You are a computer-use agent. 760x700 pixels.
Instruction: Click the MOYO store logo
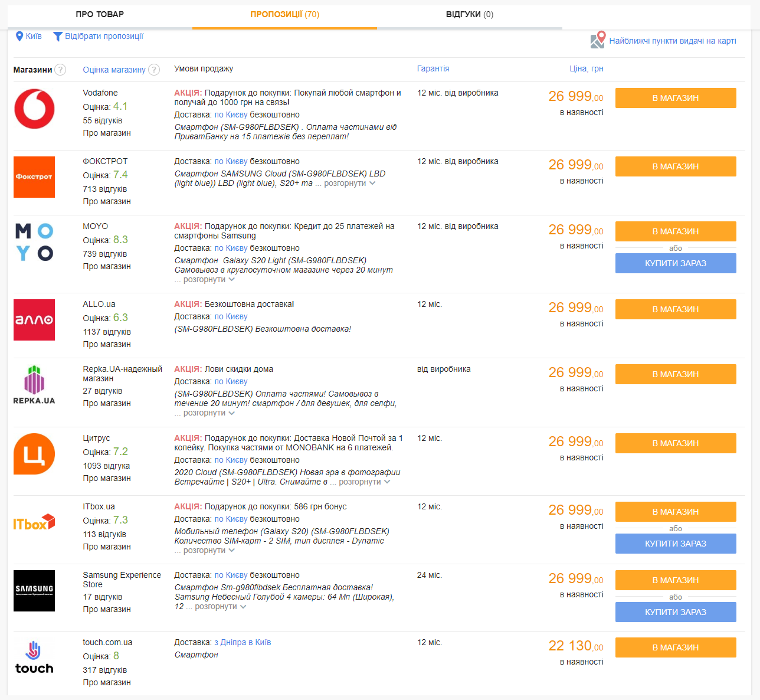pyautogui.click(x=34, y=242)
